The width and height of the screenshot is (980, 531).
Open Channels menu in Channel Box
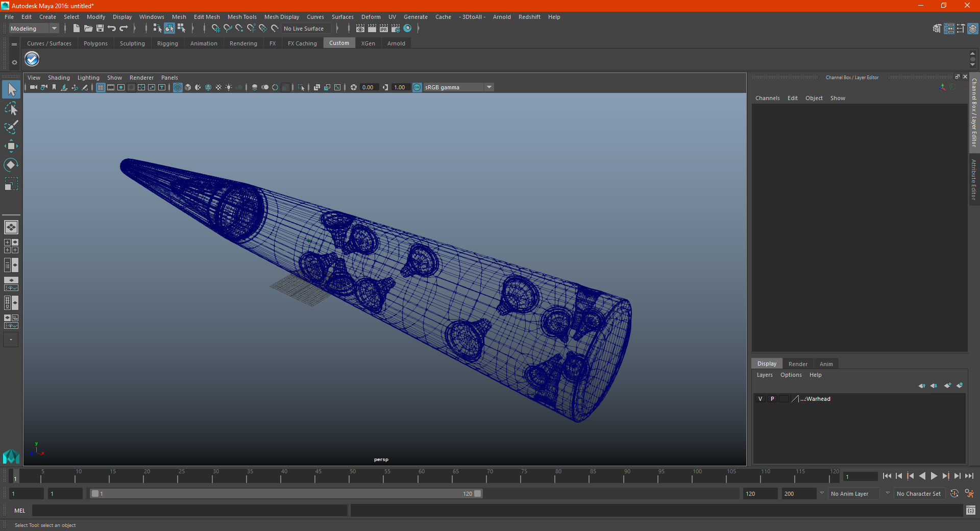tap(767, 98)
